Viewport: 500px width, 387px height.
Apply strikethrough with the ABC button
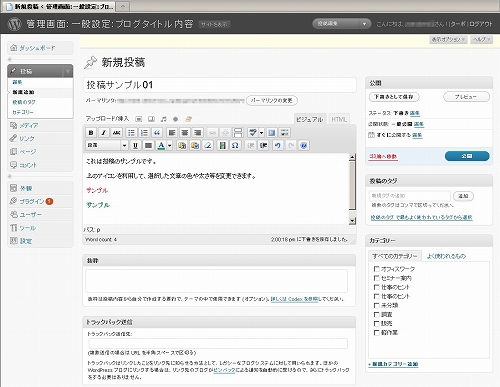(x=116, y=133)
